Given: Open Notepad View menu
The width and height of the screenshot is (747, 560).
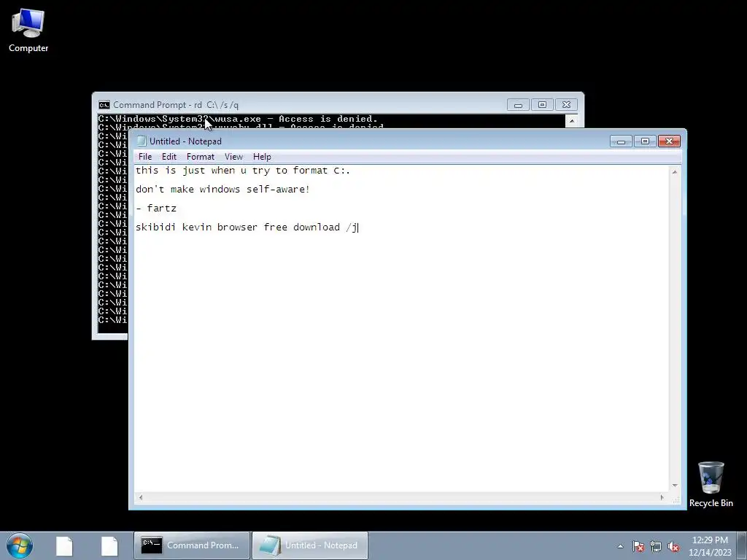Looking at the screenshot, I should (x=233, y=157).
